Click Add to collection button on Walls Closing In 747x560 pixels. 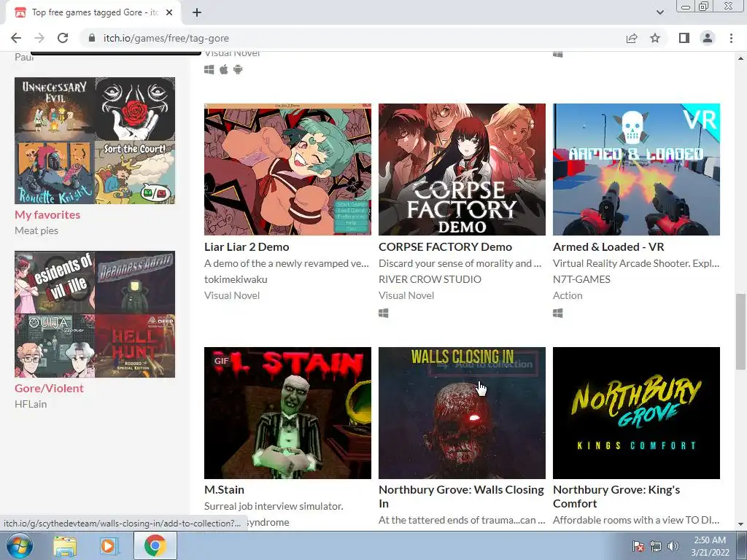(483, 365)
